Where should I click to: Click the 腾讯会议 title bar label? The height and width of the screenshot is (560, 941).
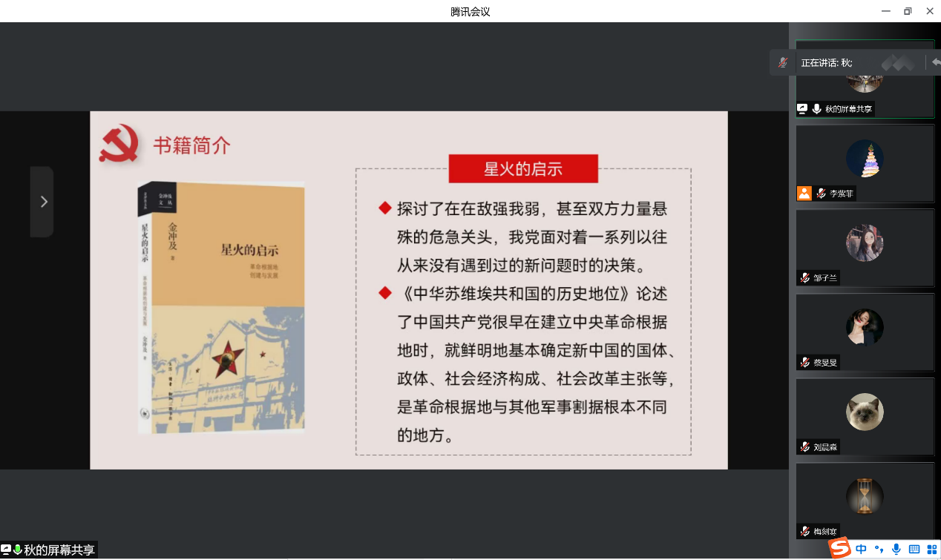tap(471, 11)
